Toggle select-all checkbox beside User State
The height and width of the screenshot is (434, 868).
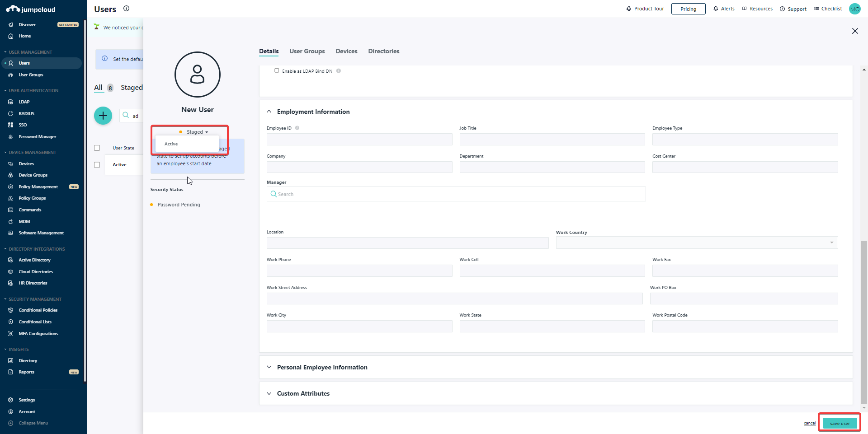pos(97,148)
